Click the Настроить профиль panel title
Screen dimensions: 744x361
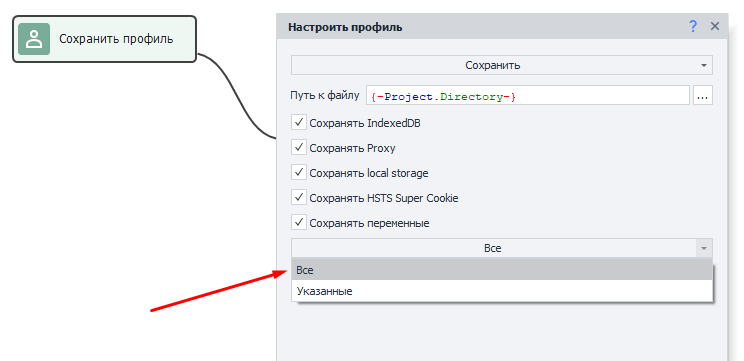[345, 27]
